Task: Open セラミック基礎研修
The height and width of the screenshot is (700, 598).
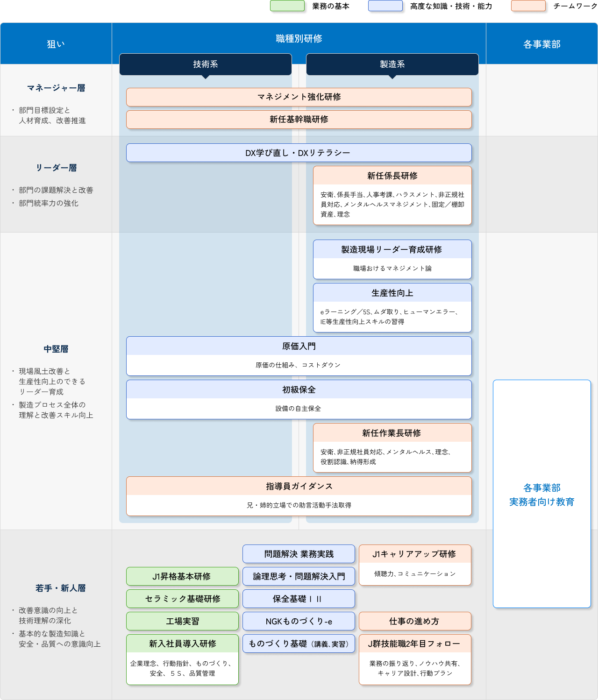Action: click(182, 598)
